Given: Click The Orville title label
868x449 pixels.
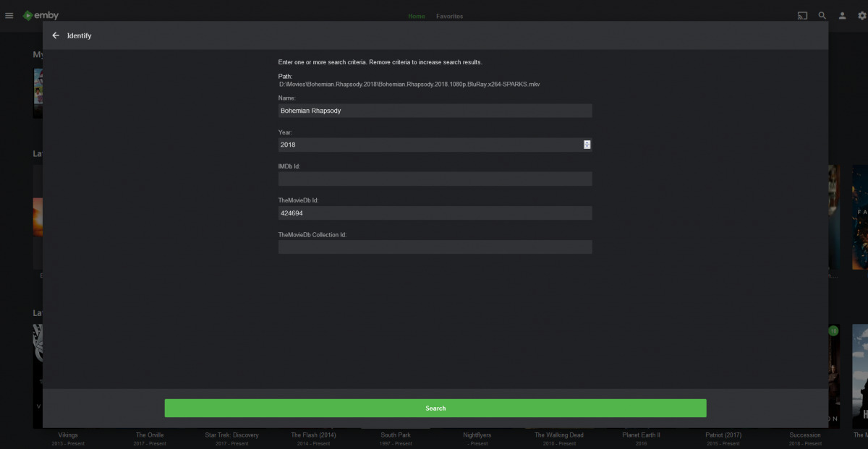Looking at the screenshot, I should tap(150, 435).
